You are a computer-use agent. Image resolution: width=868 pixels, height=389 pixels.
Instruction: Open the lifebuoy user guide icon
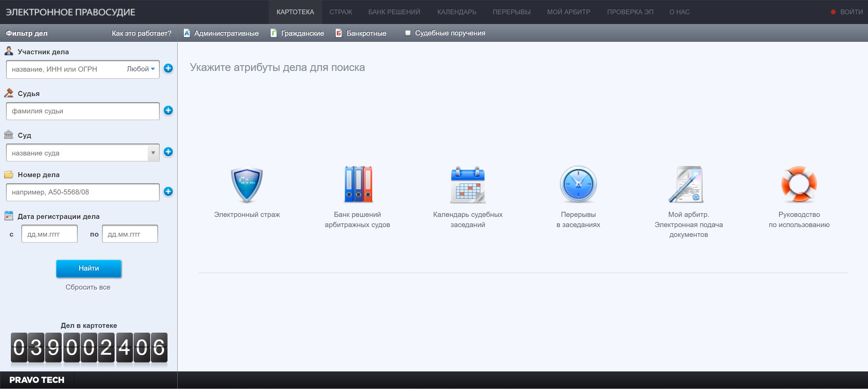coord(799,185)
